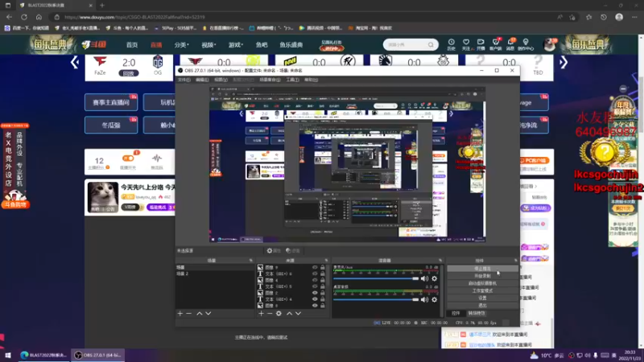Open Douyu 客户端 client download icon
The height and width of the screenshot is (362, 644).
coord(495,45)
